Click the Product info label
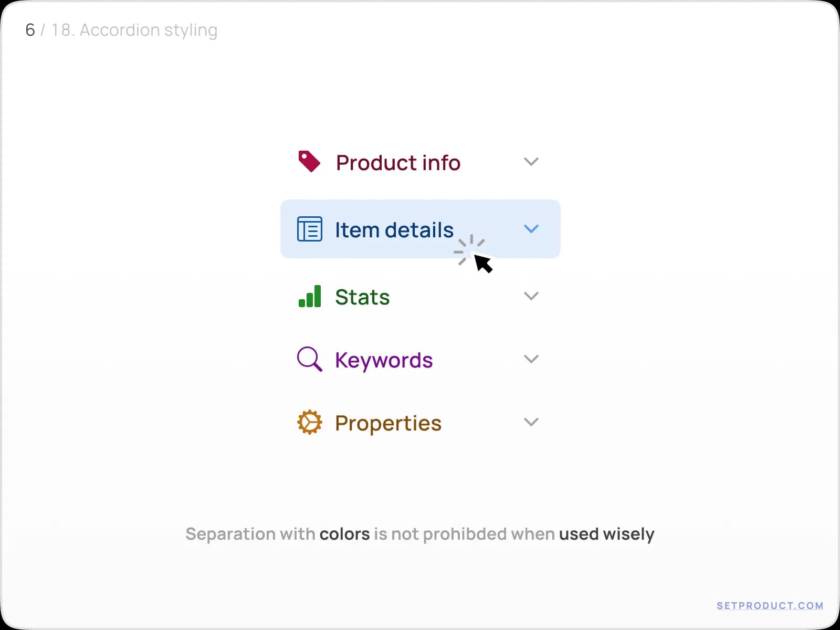The height and width of the screenshot is (630, 840). pos(397,163)
